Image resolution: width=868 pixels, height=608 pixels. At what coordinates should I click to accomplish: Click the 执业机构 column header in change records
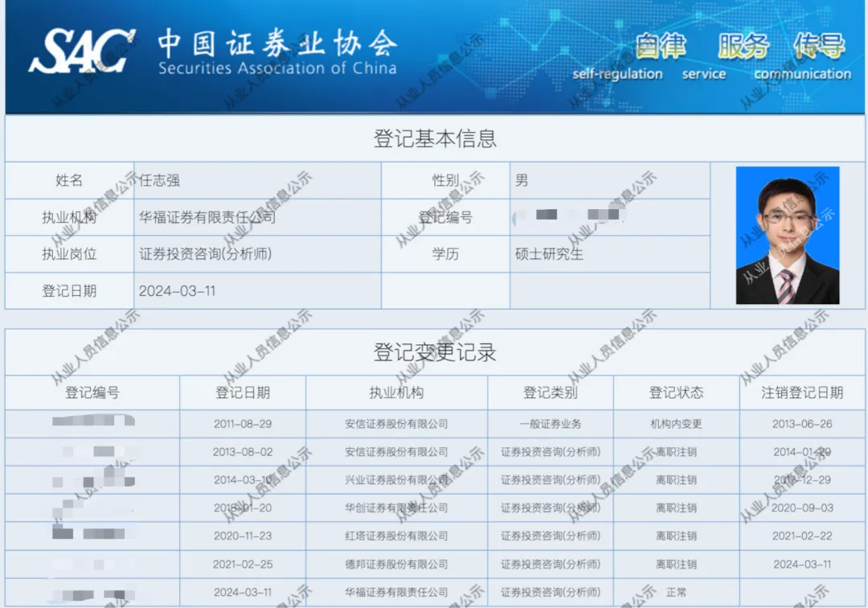coord(396,392)
